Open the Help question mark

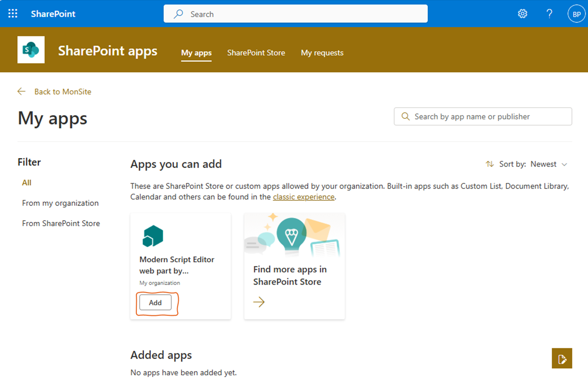pos(549,13)
